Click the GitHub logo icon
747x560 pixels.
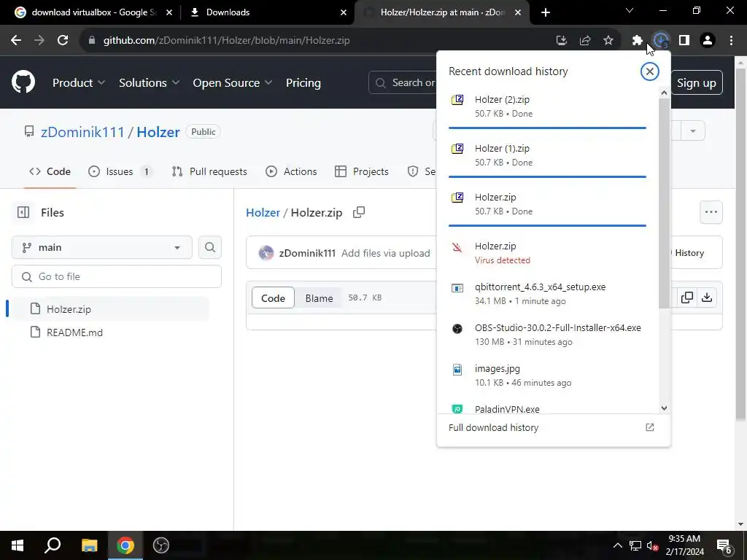[x=23, y=82]
